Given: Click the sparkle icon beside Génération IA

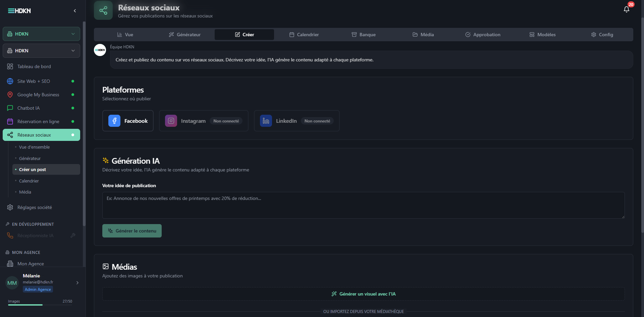Looking at the screenshot, I should pos(106,160).
